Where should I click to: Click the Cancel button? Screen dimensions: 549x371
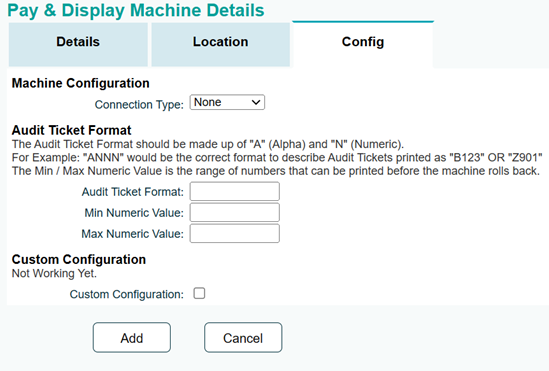tap(243, 338)
